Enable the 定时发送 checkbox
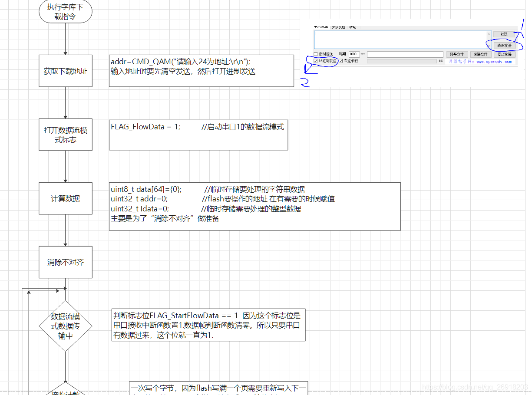 [316, 54]
